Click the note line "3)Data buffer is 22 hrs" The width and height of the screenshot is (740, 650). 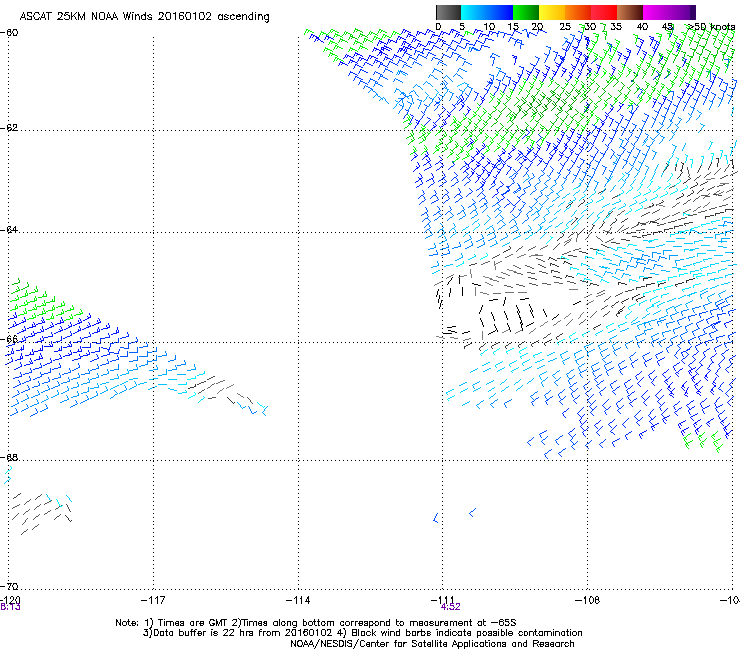362,633
